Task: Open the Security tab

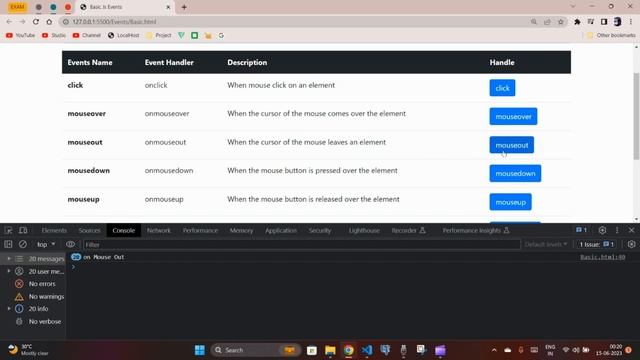Action: pos(320,230)
